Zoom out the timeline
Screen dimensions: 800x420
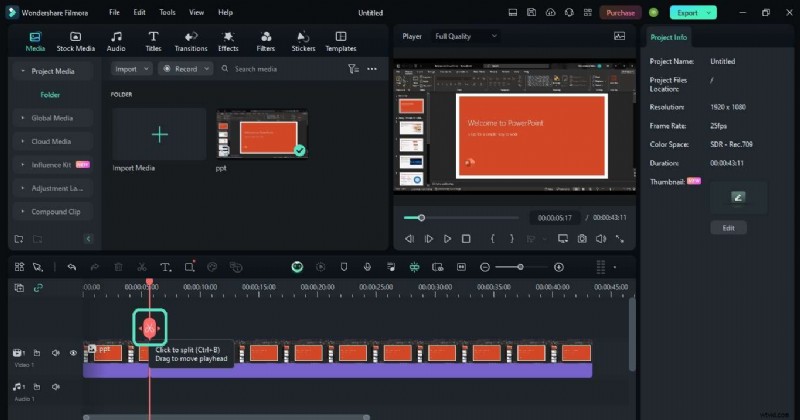coord(485,267)
